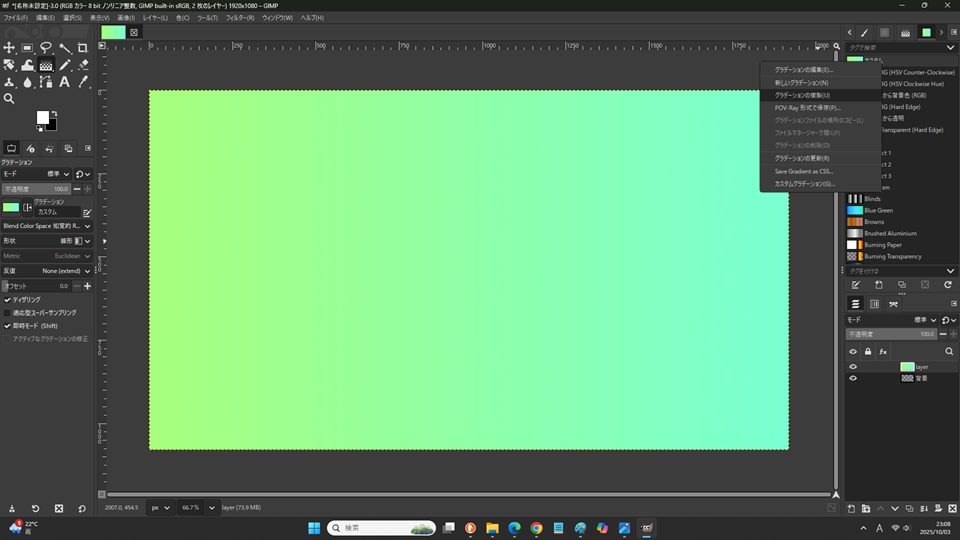960x540 pixels.
Task: Click Save Gradient as CSS... entry
Action: pyautogui.click(x=803, y=171)
